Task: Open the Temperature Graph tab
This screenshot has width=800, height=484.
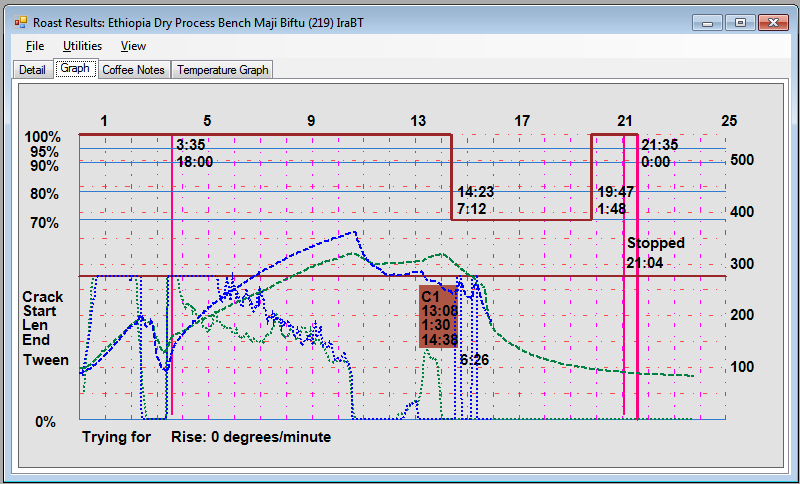Action: point(222,70)
